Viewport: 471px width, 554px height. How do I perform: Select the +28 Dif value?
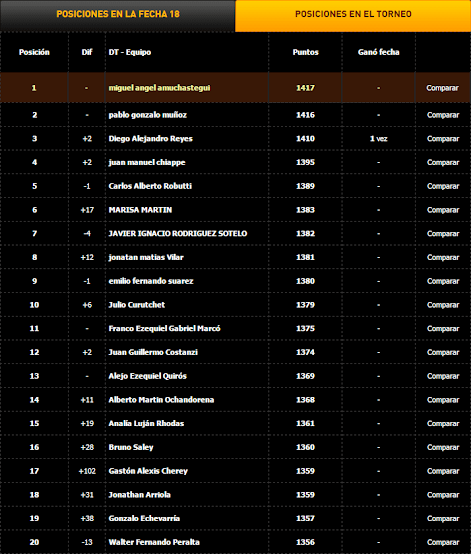point(87,447)
